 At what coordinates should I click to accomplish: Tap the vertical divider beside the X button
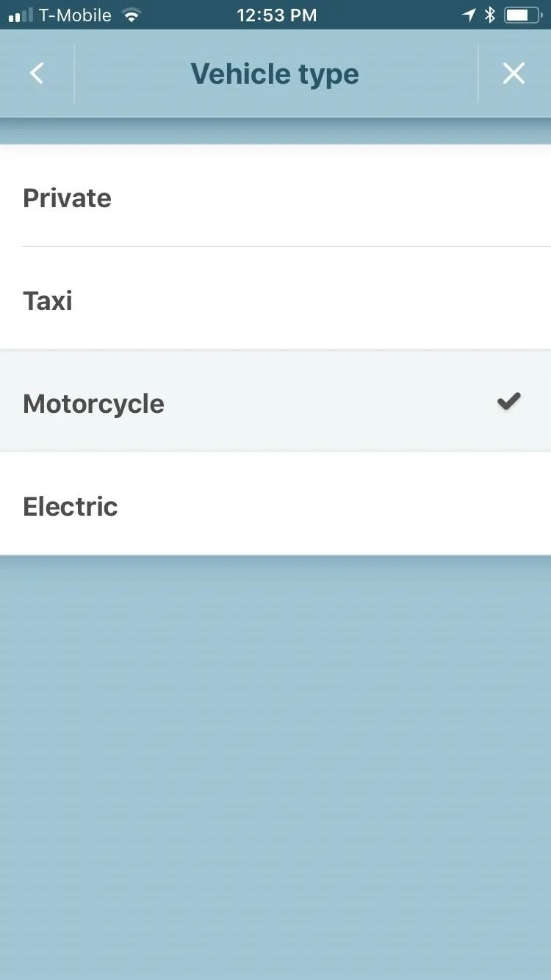click(x=478, y=73)
